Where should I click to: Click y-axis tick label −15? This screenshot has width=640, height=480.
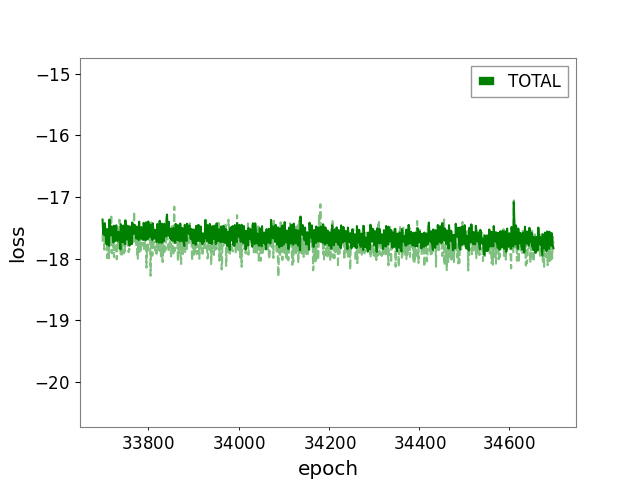tap(53, 74)
